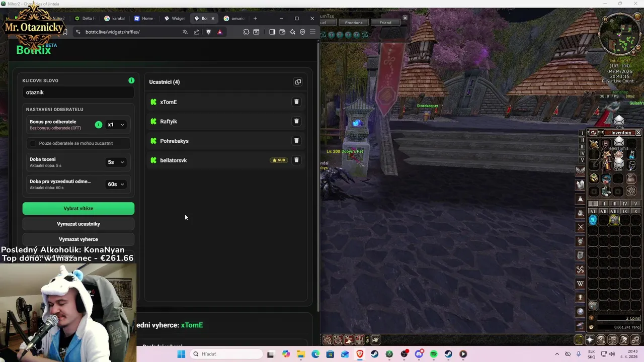Open inventory page VIII tab

[x=614, y=211]
